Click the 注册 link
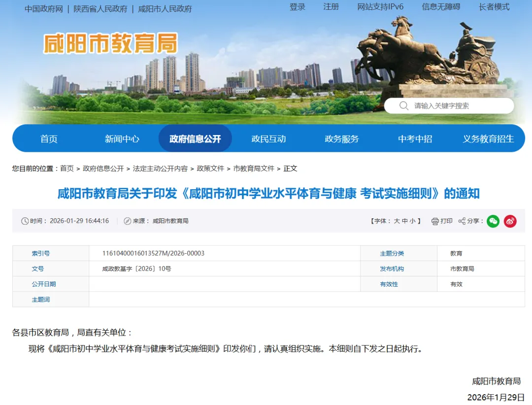Screen dimensions: 532x405 331,7
